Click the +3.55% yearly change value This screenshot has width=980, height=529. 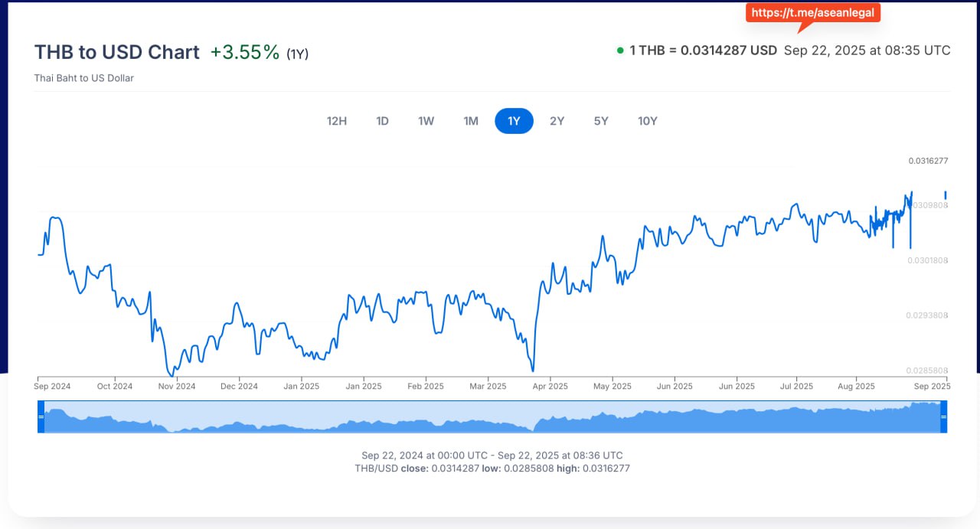coord(245,52)
